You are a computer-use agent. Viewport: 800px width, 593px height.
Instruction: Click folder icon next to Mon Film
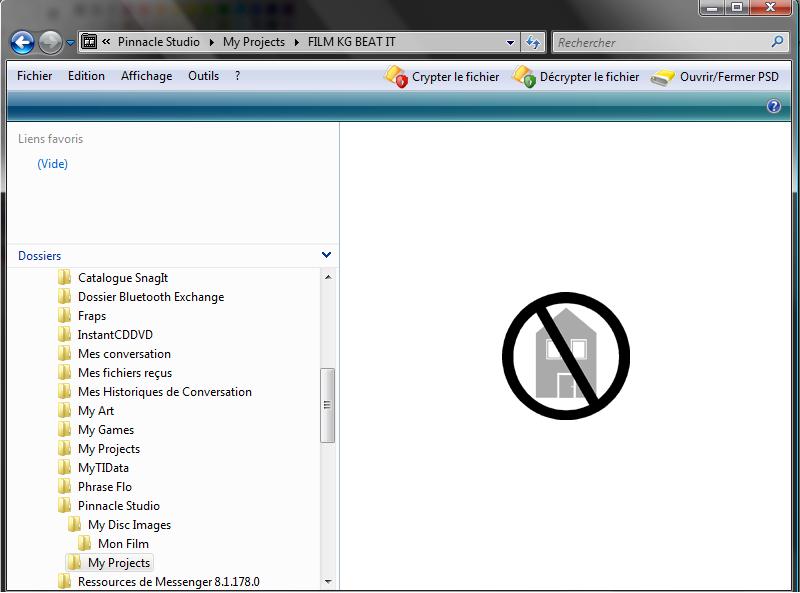tap(85, 543)
